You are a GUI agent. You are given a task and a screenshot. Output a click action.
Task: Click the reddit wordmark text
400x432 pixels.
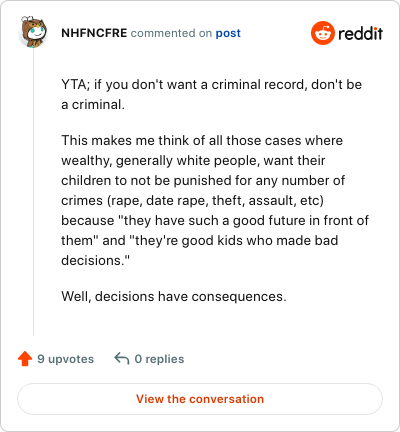(360, 34)
